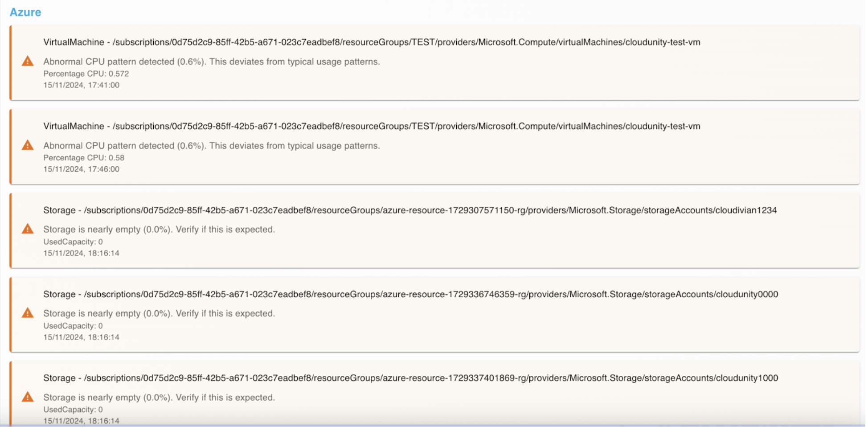Click "Storage is nearly empty" message for cloudivian1234
The image size is (868, 427).
click(159, 230)
